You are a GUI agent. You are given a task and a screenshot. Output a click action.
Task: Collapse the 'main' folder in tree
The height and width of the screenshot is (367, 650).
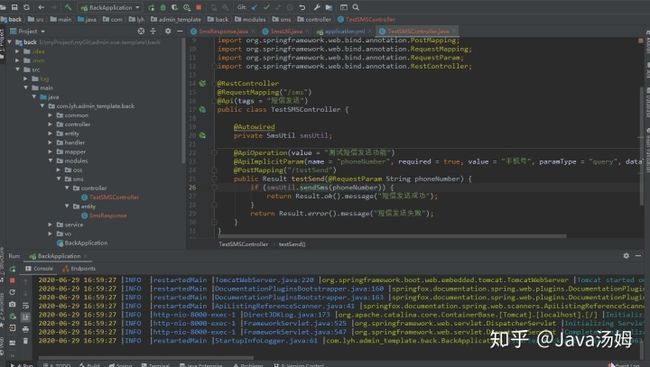click(x=26, y=88)
